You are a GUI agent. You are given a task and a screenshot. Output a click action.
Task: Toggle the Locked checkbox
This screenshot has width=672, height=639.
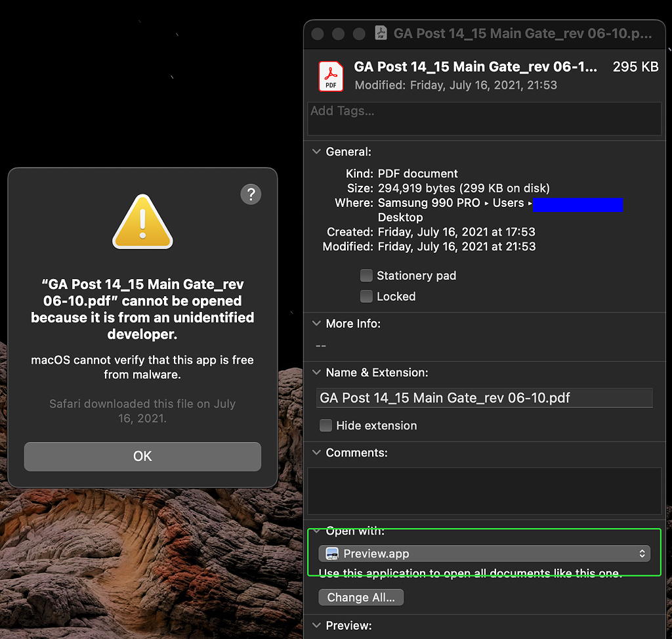[366, 296]
